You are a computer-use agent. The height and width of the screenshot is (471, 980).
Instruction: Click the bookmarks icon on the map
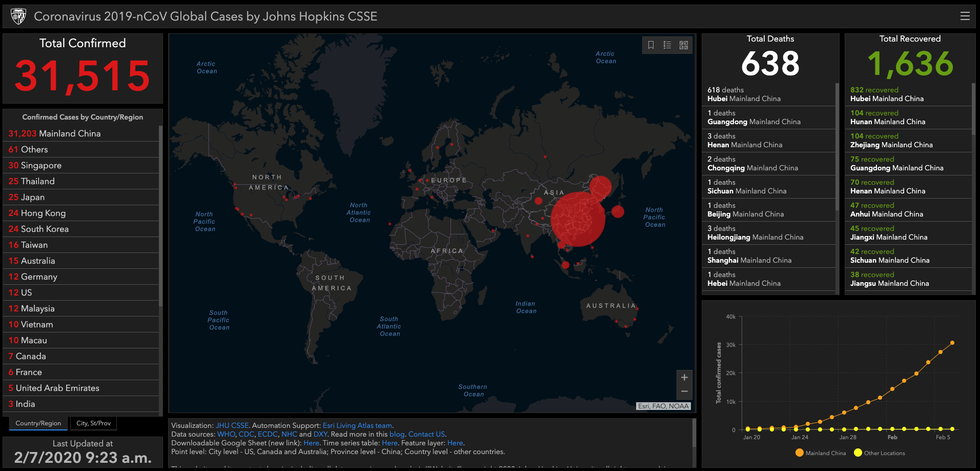pos(651,45)
